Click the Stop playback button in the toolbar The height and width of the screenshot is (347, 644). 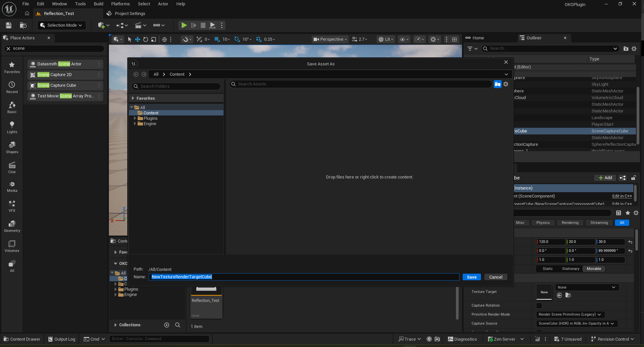(x=203, y=25)
